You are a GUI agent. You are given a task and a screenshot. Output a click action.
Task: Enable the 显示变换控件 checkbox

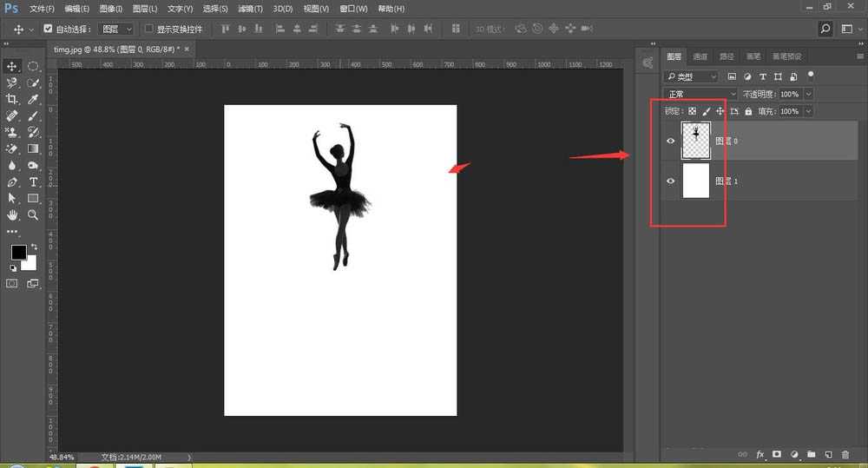148,29
